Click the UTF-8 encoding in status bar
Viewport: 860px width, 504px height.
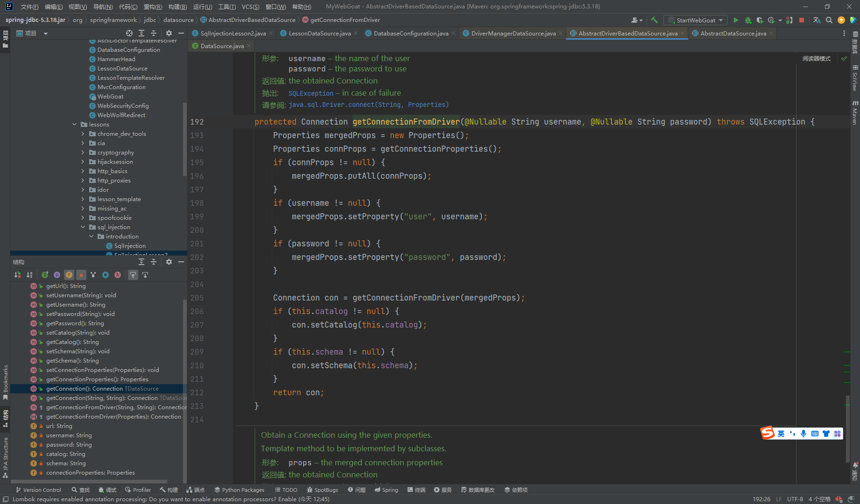[x=795, y=499]
